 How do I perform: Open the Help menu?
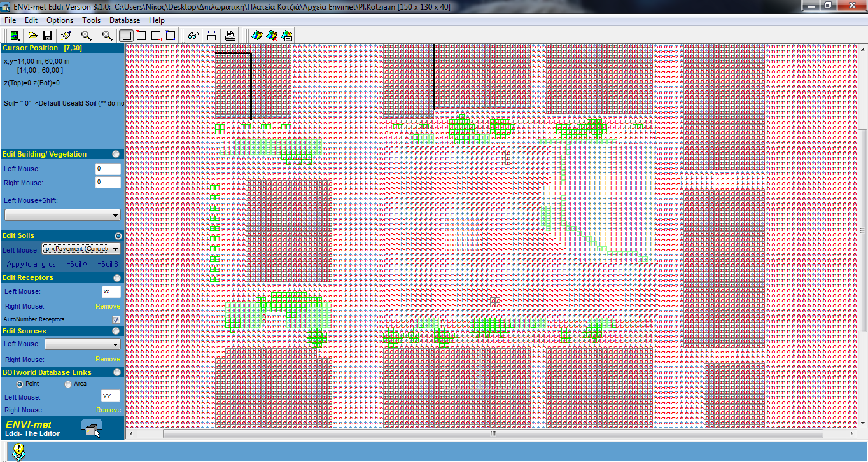point(157,20)
